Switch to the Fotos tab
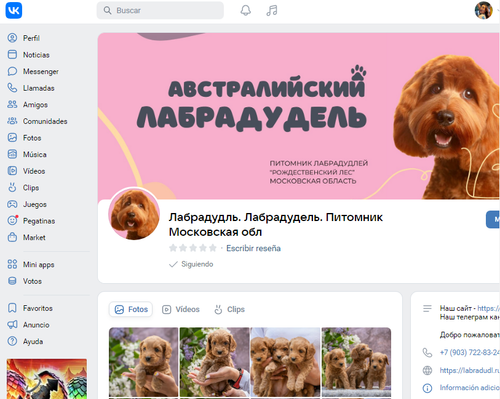The width and height of the screenshot is (500, 399). click(131, 309)
